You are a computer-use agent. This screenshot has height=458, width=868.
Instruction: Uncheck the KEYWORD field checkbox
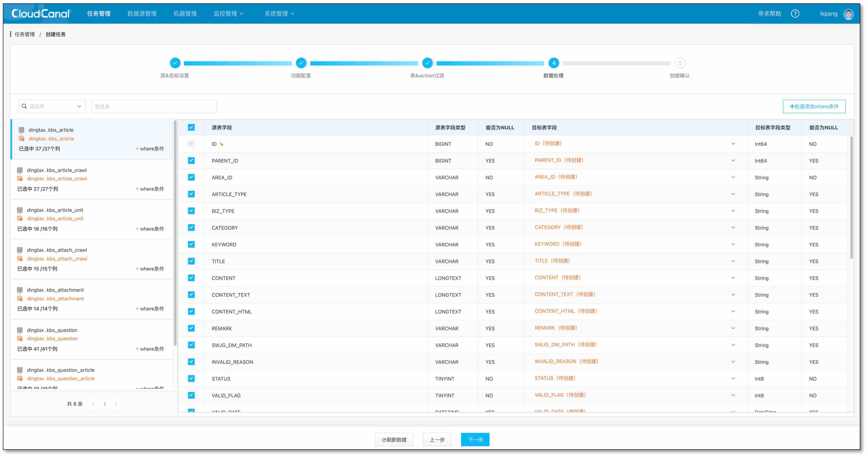[191, 244]
